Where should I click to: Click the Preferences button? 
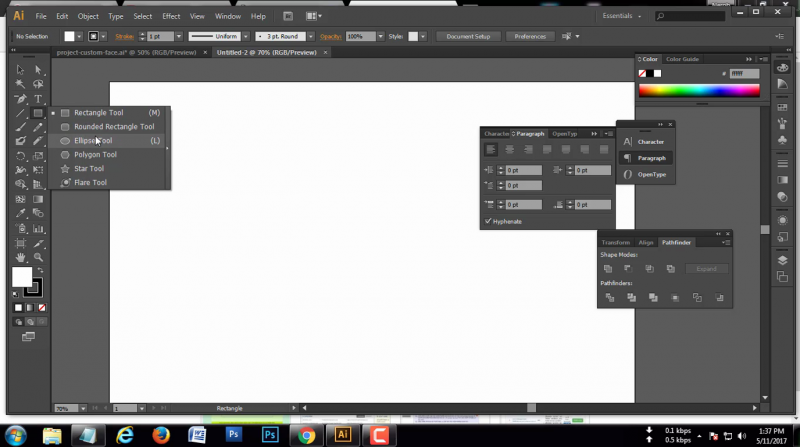click(x=530, y=36)
